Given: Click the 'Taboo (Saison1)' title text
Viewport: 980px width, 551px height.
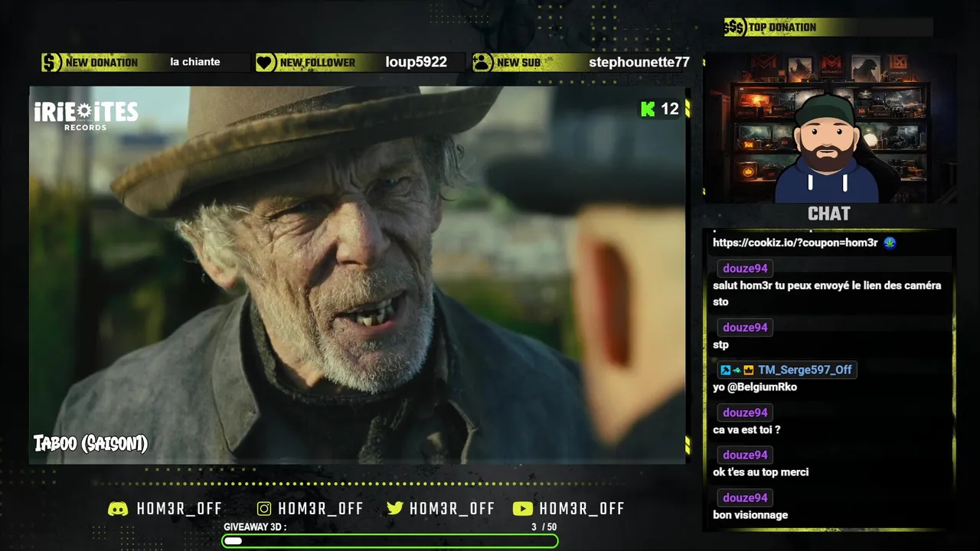Looking at the screenshot, I should pyautogui.click(x=90, y=444).
